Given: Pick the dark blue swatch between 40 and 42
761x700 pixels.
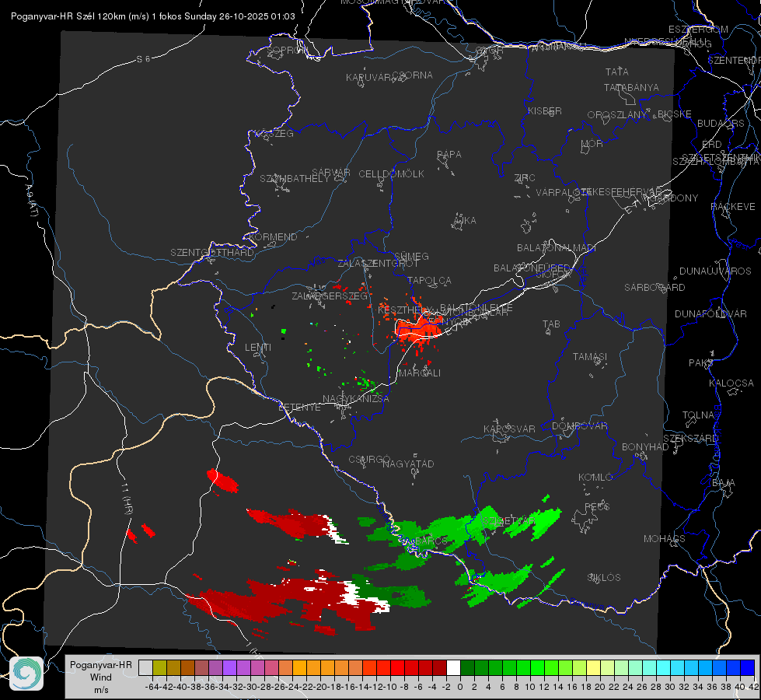Looking at the screenshot, I should pos(748,667).
